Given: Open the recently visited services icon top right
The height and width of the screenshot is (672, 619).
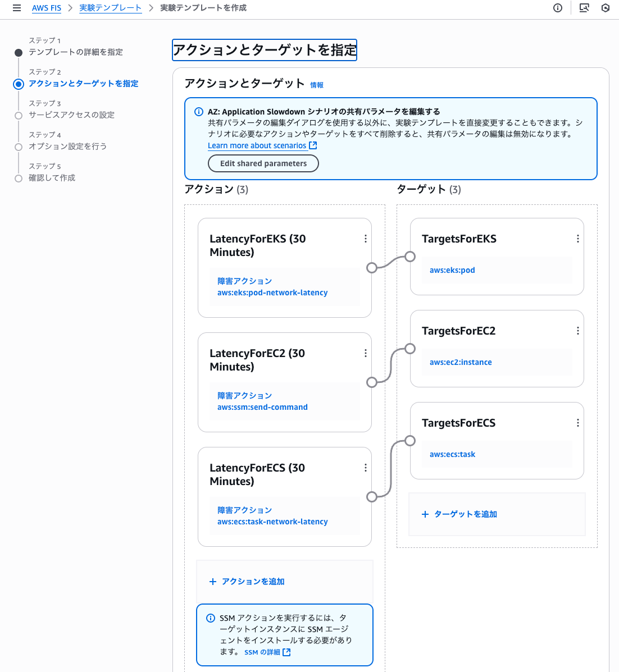Looking at the screenshot, I should [x=606, y=8].
